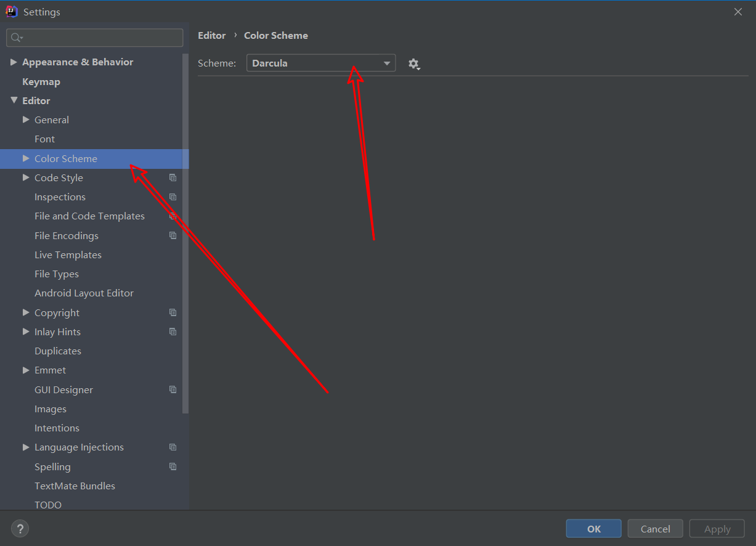Open Spelling settings
This screenshot has width=756, height=546.
pos(52,467)
